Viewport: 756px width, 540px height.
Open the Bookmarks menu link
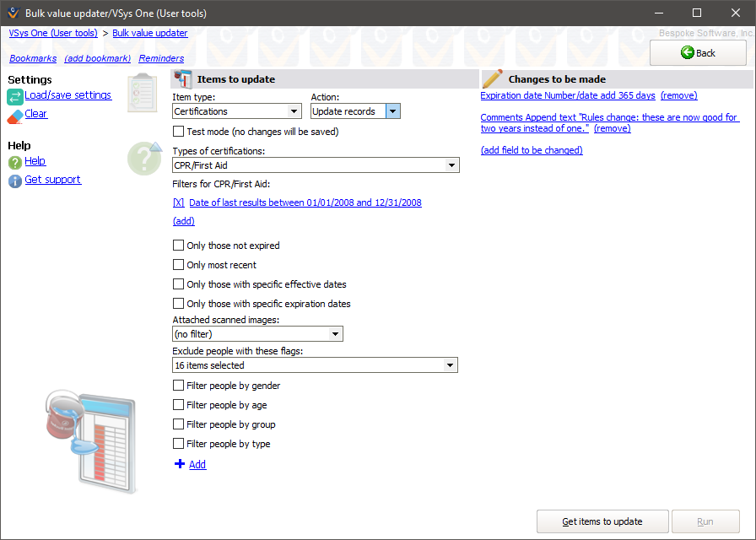coord(33,59)
